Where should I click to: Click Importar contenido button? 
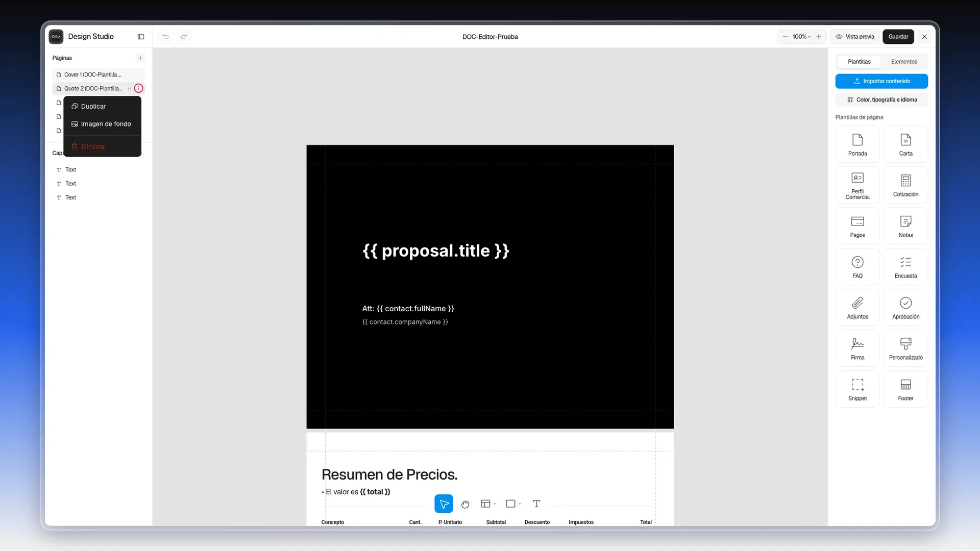[881, 81]
